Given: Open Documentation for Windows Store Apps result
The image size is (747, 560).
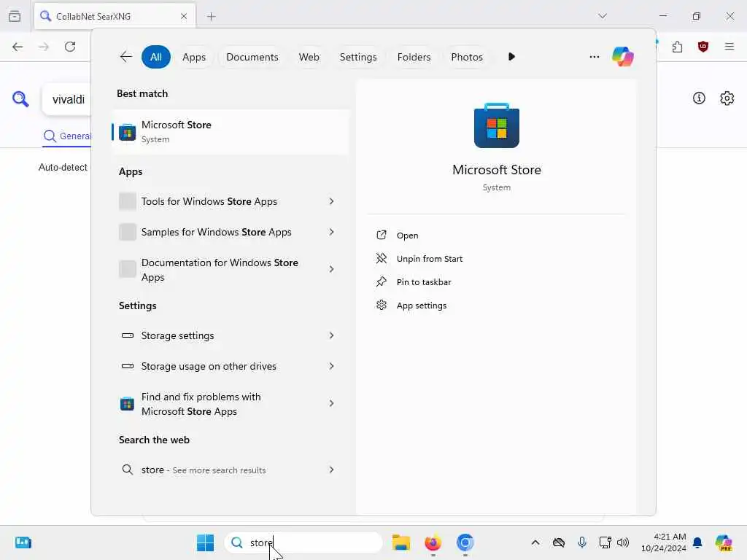Looking at the screenshot, I should pos(219,270).
